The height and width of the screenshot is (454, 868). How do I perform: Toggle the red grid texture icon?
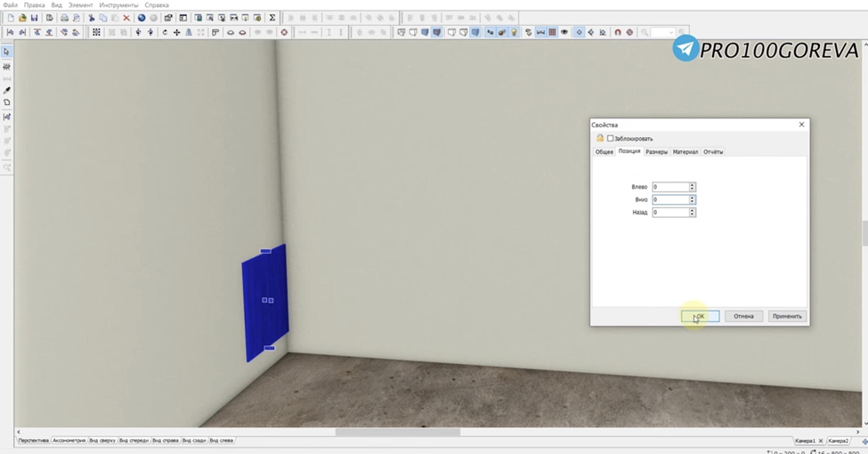[x=553, y=32]
